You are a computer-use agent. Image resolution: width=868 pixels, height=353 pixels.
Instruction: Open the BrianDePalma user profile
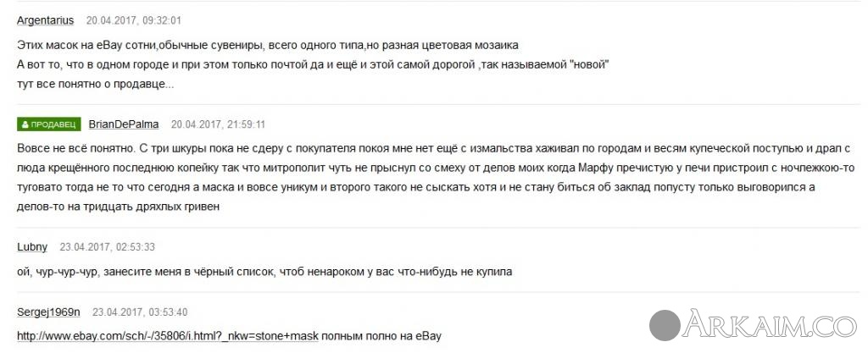tap(124, 124)
